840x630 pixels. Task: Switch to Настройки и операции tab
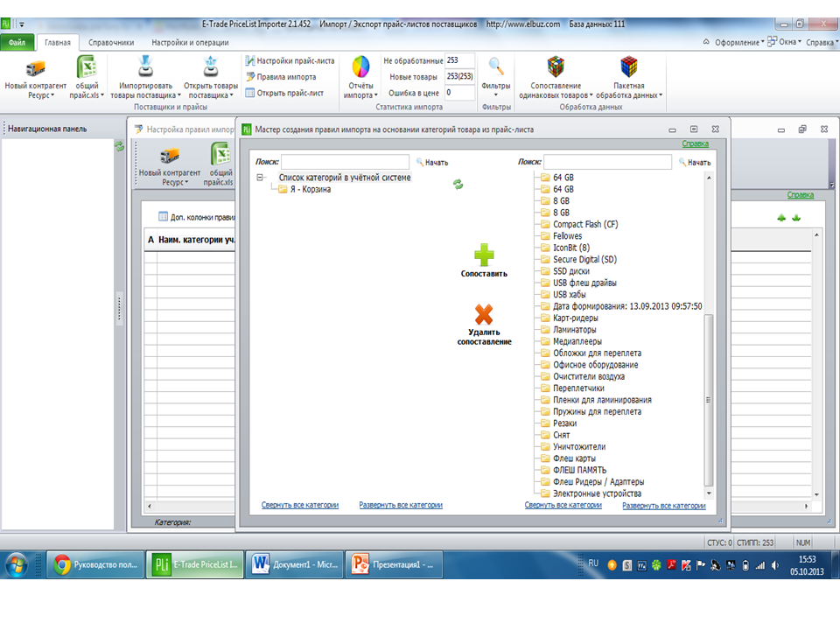(x=190, y=42)
